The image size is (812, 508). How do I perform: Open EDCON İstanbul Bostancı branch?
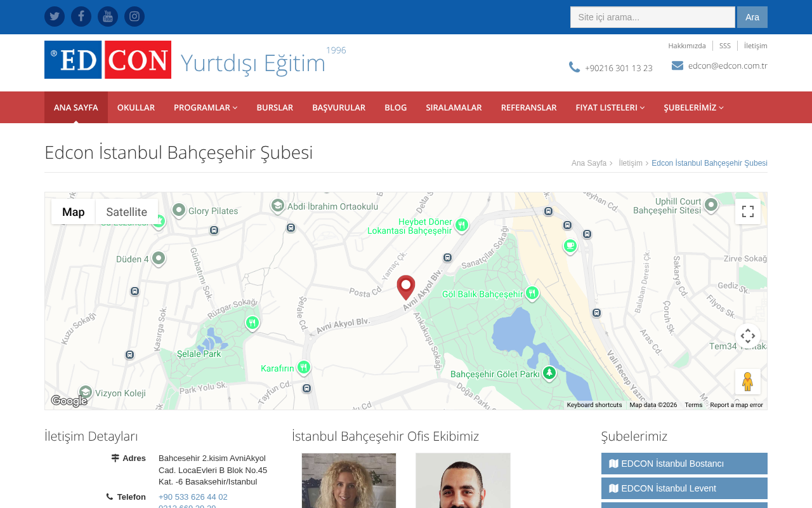pos(684,464)
